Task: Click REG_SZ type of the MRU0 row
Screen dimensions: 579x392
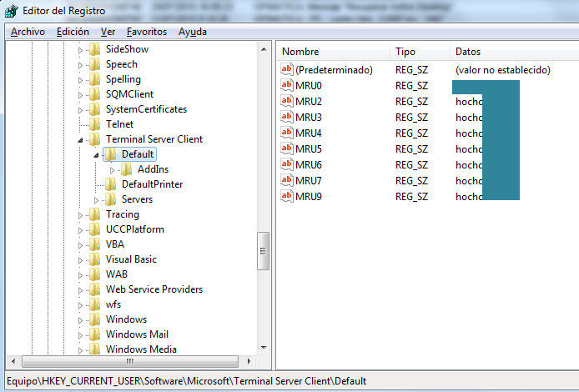Action: (x=411, y=86)
